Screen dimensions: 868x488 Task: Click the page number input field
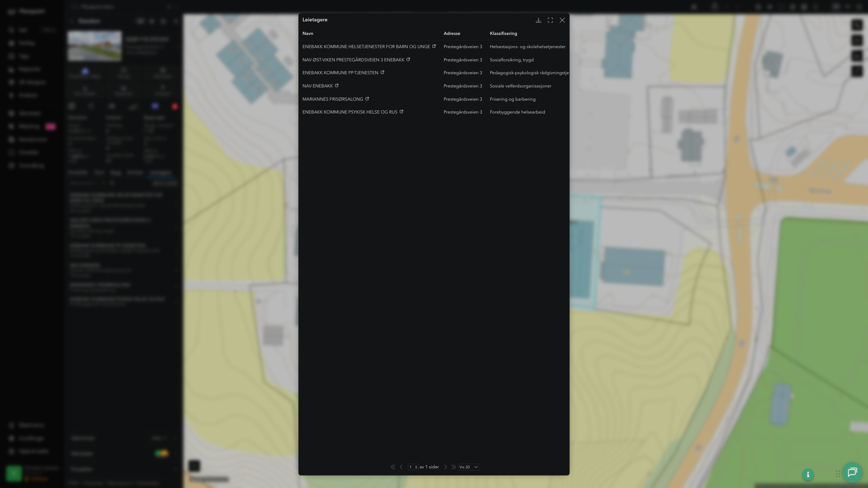click(x=413, y=467)
